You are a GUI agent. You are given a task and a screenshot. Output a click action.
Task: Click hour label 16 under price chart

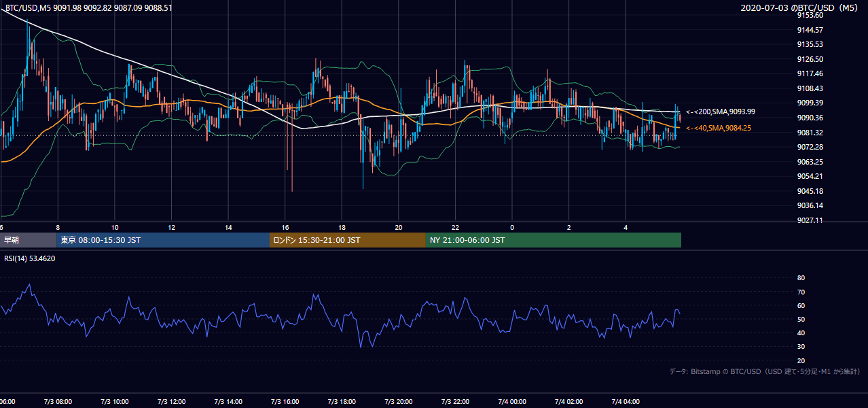(285, 227)
